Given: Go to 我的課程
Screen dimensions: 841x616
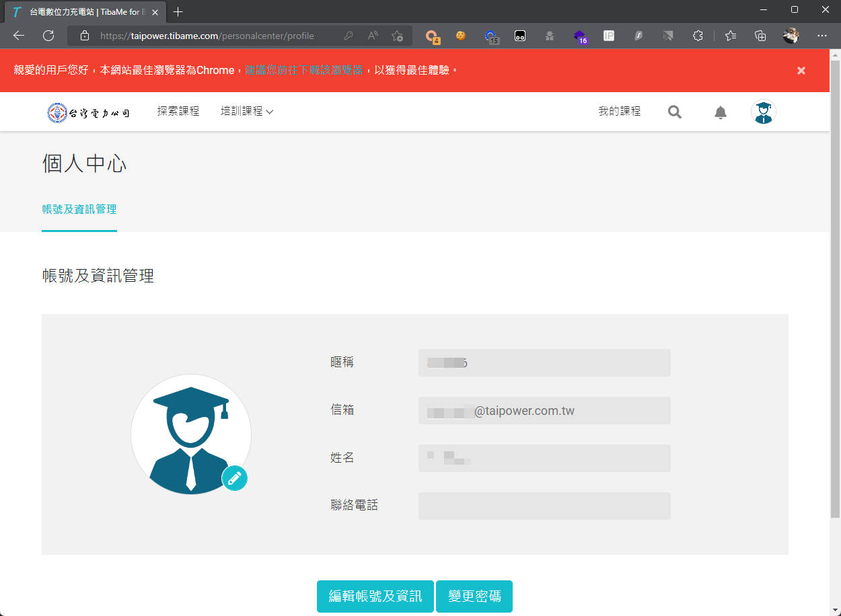Looking at the screenshot, I should point(620,111).
